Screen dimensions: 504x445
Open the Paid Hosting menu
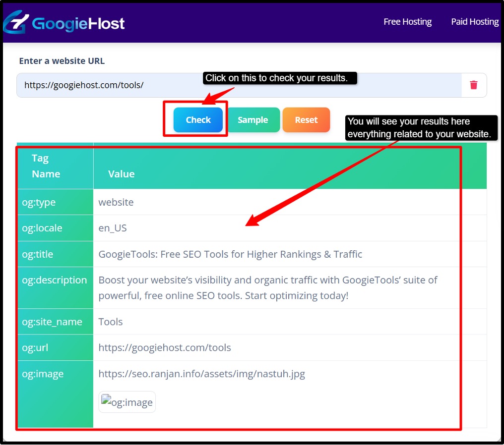coord(475,22)
